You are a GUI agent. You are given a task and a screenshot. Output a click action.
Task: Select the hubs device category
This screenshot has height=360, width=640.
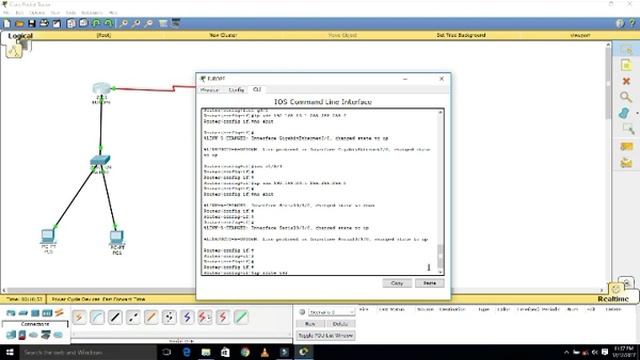click(x=35, y=313)
